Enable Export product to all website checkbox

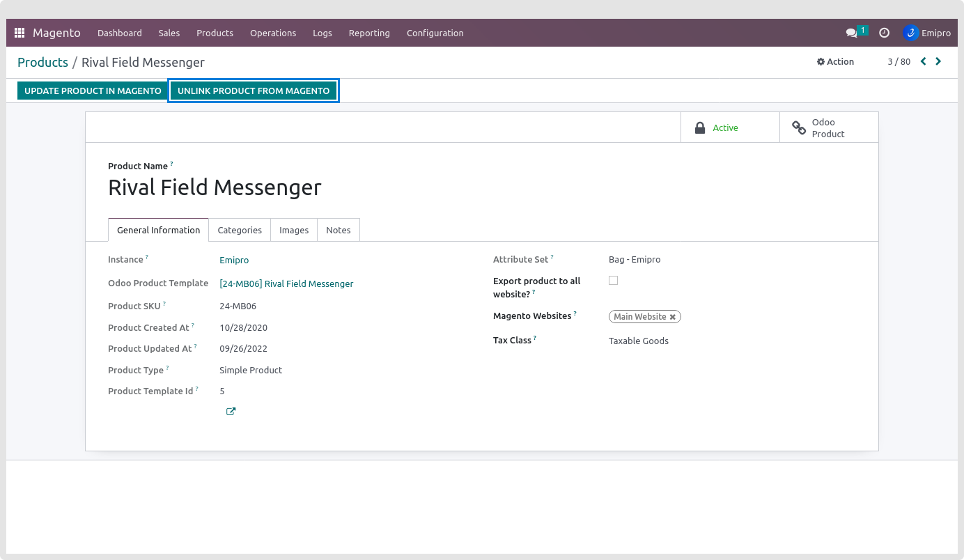(x=613, y=281)
